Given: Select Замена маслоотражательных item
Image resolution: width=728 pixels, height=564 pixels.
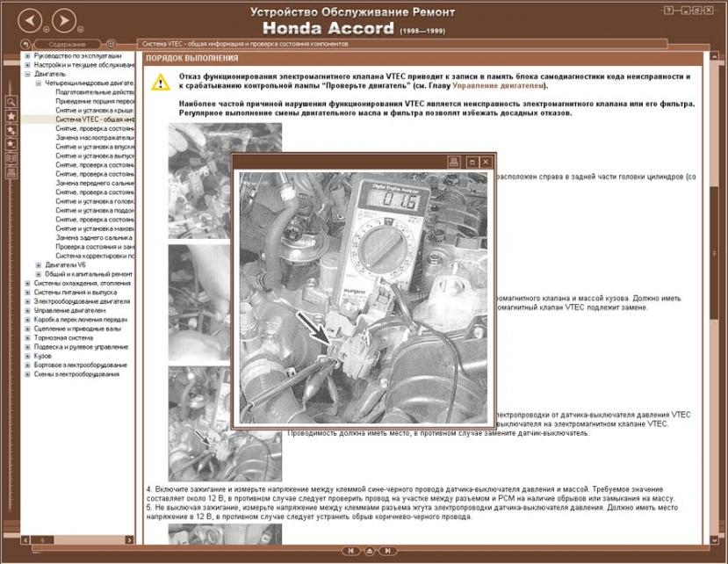Looking at the screenshot, I should tap(95, 138).
